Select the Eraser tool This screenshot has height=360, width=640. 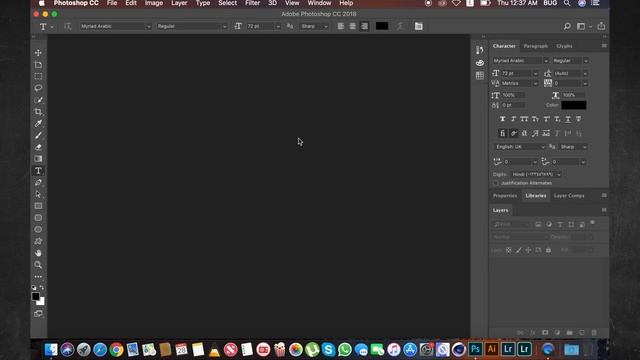(38, 147)
